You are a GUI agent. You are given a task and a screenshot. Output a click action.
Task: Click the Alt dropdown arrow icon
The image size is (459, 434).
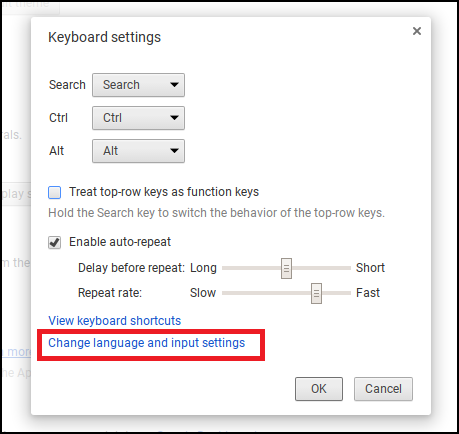tap(174, 151)
